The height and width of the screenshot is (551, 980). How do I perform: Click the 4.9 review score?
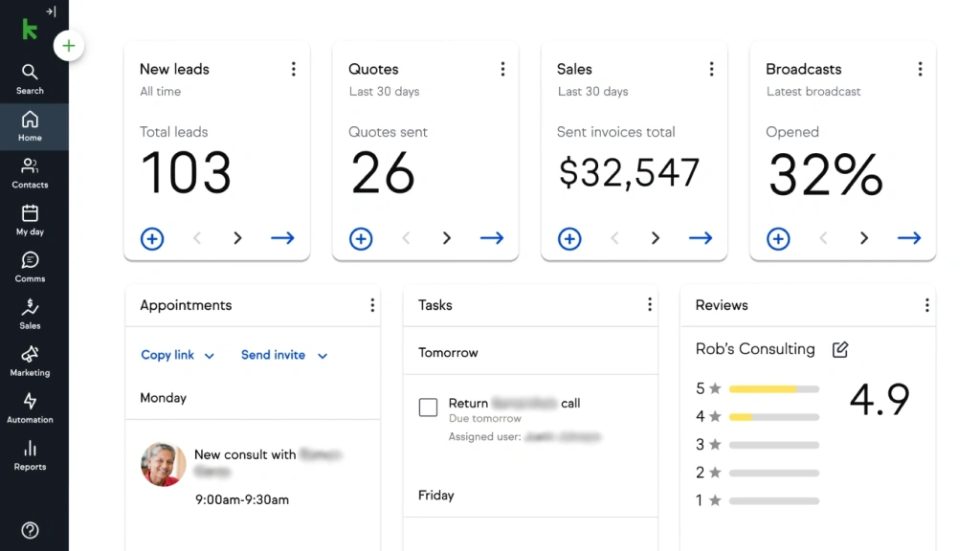[880, 399]
